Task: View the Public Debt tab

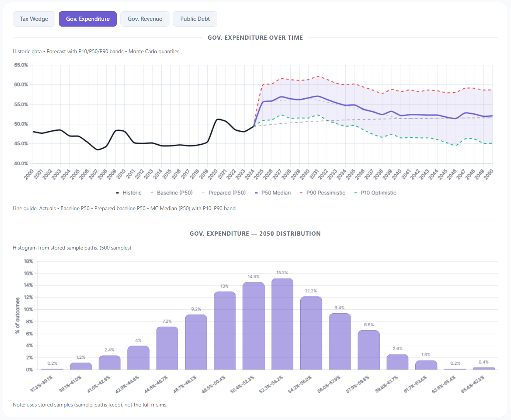Action: point(195,19)
